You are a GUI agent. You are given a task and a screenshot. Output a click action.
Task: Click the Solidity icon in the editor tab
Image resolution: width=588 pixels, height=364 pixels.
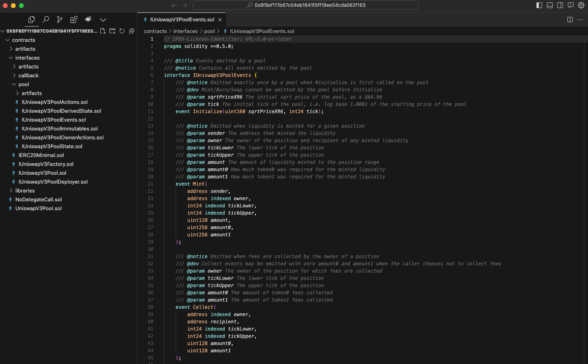click(145, 19)
